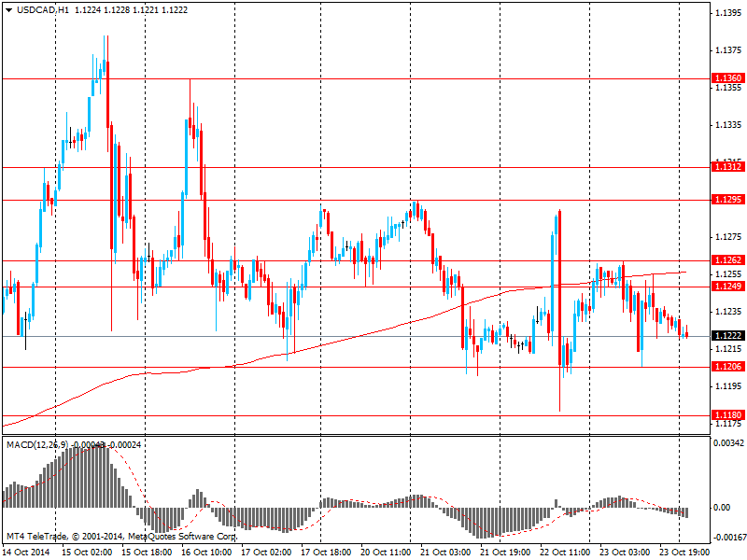Select the 1.1312 red price level label
This screenshot has height=560, width=747.
coord(727,167)
